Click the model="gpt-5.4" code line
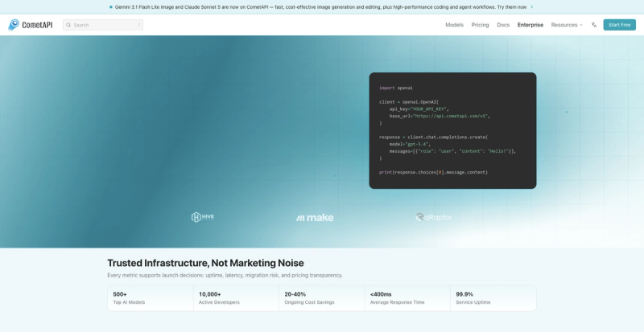644x332 pixels. coord(410,144)
